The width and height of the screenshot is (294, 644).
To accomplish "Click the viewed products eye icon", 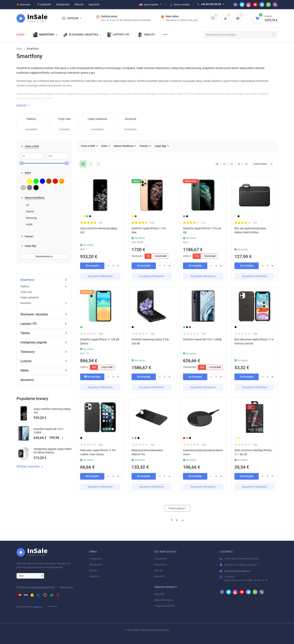I will click(238, 19).
